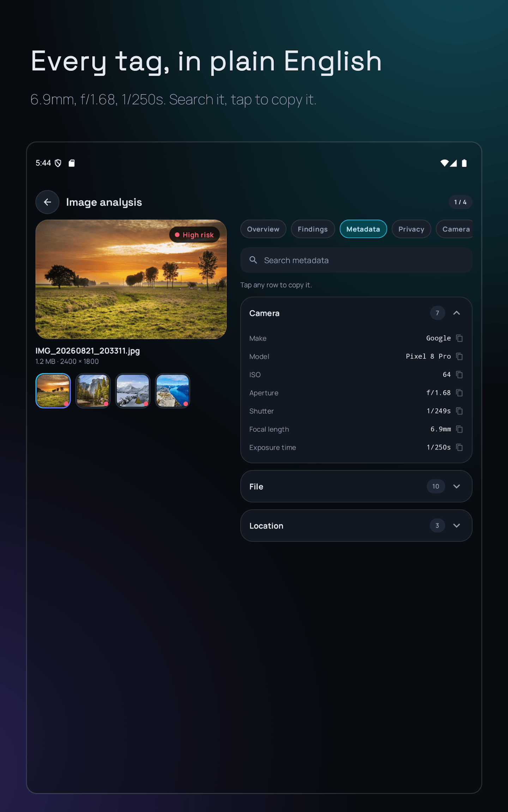Click the 5:44 clock
Screen dimensions: 508x812
(43, 163)
